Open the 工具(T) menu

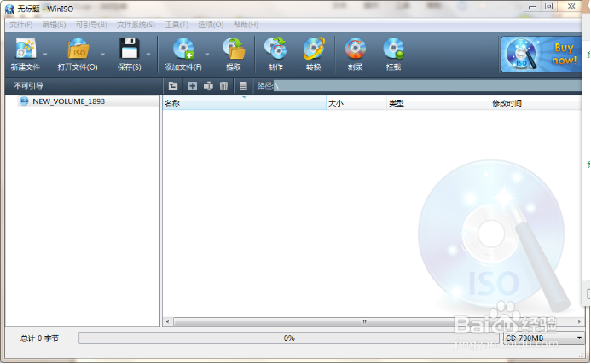coord(177,25)
